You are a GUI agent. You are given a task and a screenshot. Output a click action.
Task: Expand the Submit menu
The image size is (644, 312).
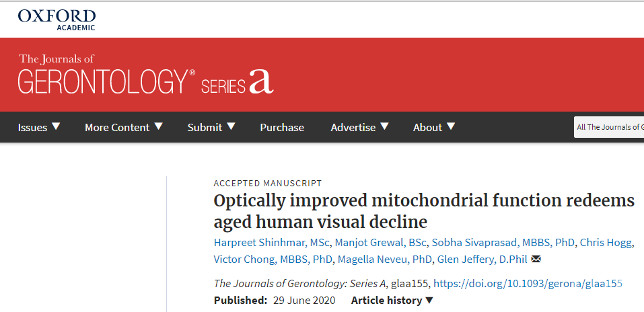point(211,127)
